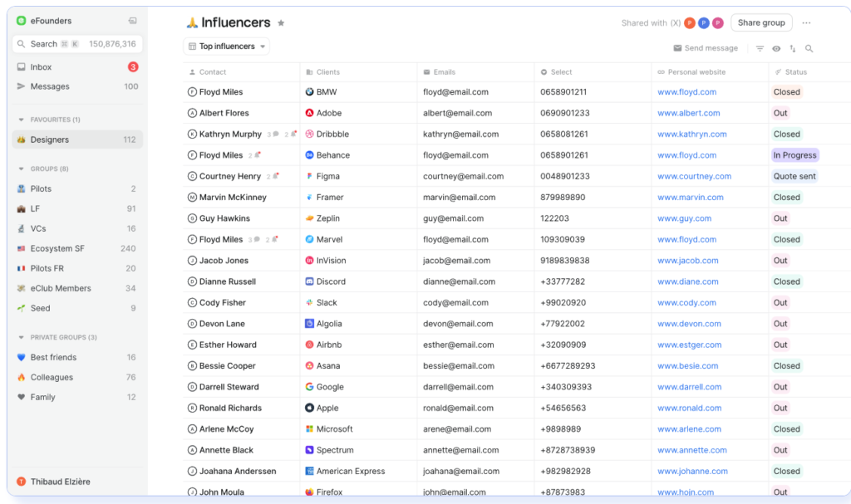Open the Top influencers view dropdown
The image size is (851, 504).
[x=226, y=46]
